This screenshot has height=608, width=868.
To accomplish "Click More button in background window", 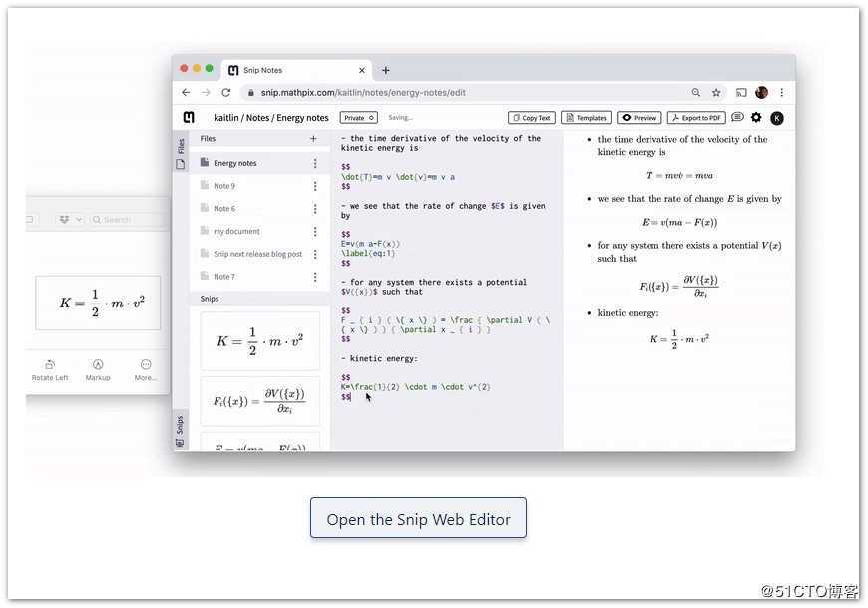I will (145, 370).
